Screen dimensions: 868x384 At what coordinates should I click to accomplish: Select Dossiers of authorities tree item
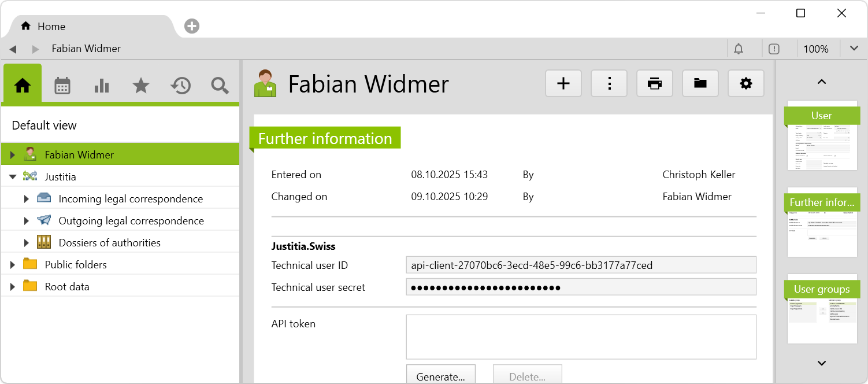[x=109, y=243]
